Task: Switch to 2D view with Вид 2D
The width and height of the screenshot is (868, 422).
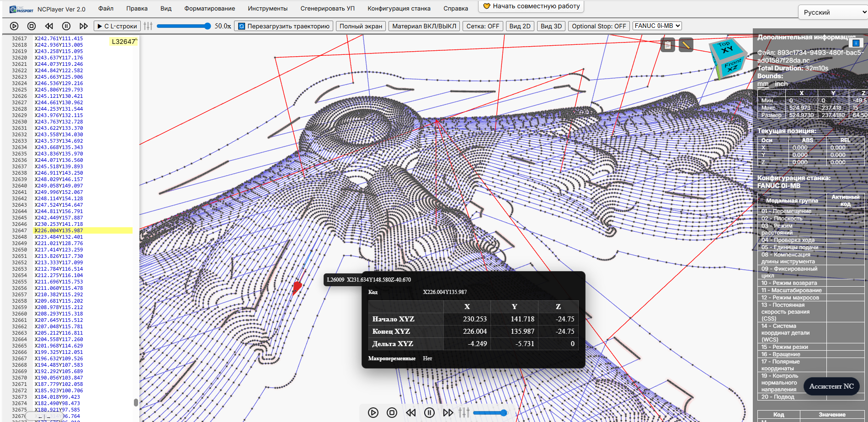Action: [x=520, y=26]
